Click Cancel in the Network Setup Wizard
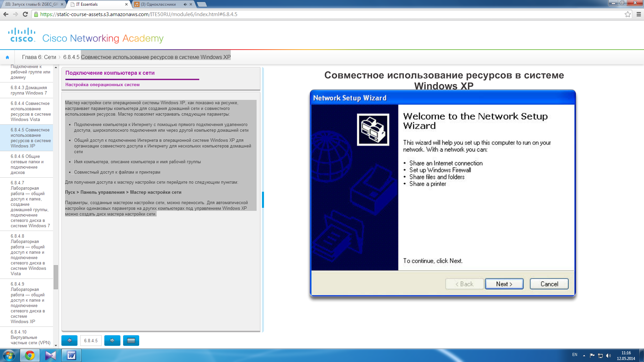Viewport: 644px width, 362px height. (549, 284)
